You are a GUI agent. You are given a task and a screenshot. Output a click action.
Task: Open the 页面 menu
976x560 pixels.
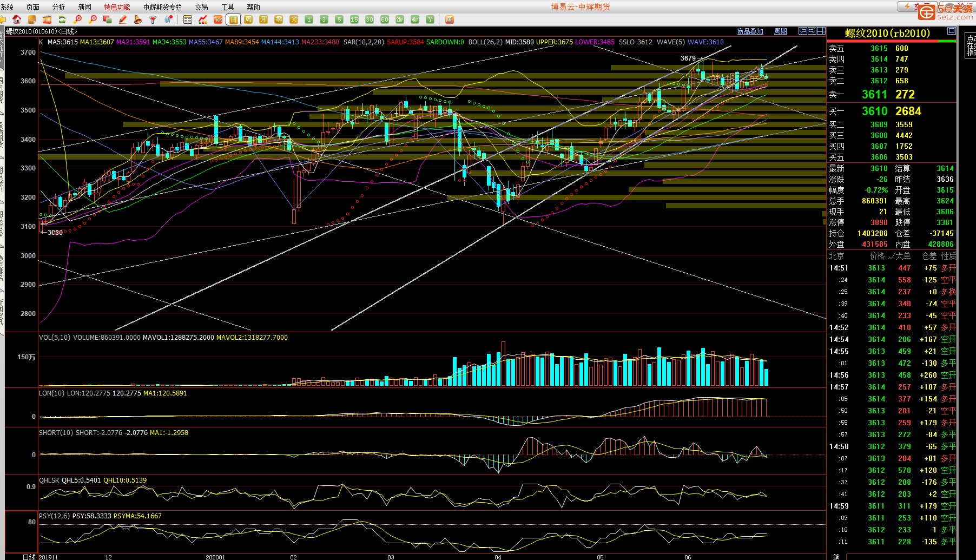click(33, 7)
